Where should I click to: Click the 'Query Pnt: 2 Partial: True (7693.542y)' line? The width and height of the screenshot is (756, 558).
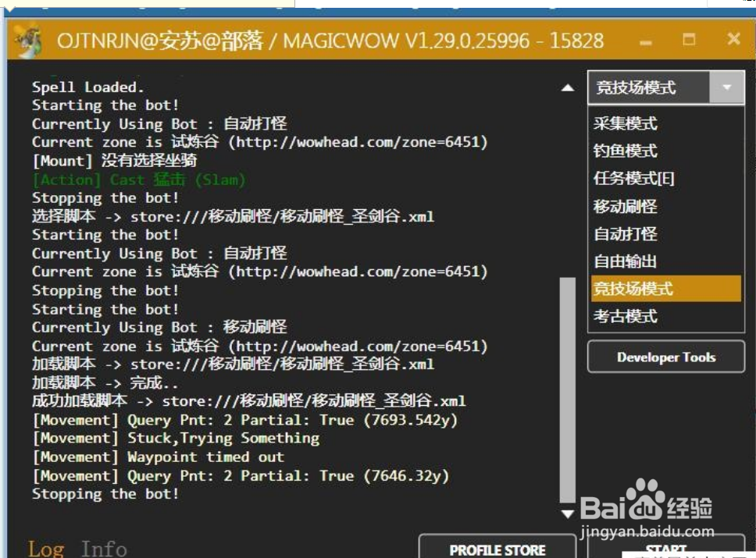[245, 420]
